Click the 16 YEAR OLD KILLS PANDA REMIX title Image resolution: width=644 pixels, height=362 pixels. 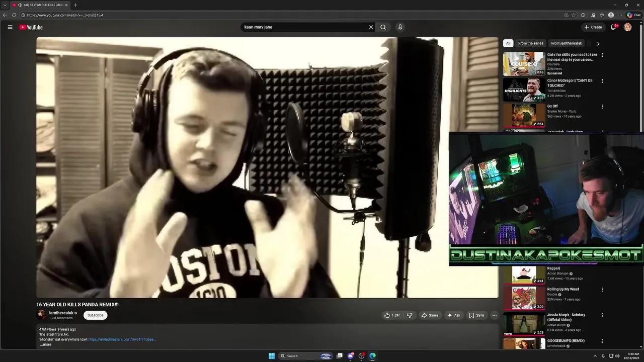(77, 304)
